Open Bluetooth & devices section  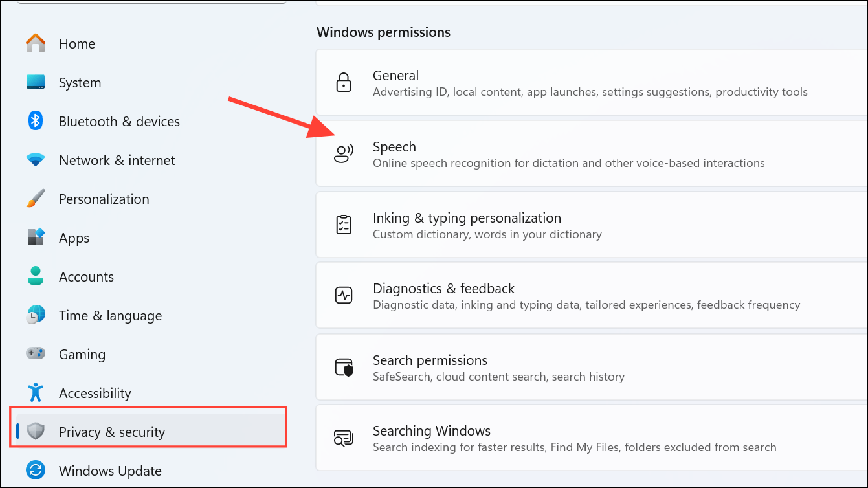(x=119, y=121)
